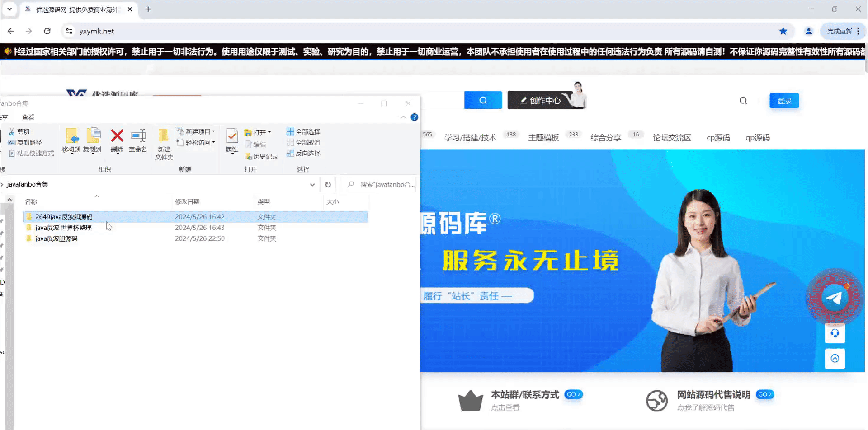Click Select none (全部取消)

[303, 142]
